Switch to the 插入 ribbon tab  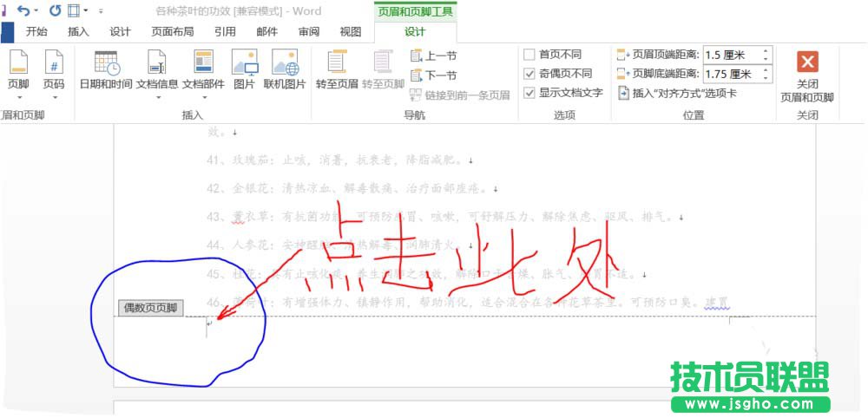coord(78,32)
